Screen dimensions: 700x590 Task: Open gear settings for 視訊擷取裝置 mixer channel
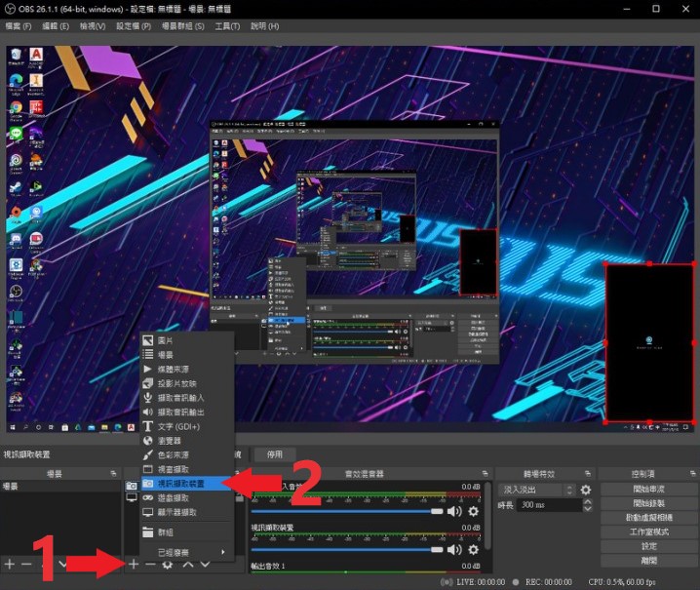[473, 549]
